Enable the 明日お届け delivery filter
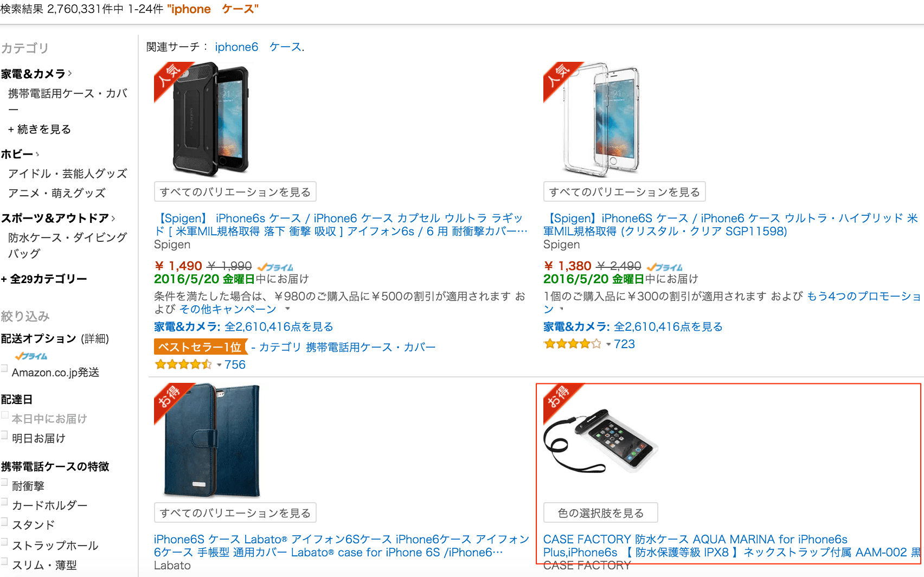Screen dimensions: 924x577 coord(4,434)
